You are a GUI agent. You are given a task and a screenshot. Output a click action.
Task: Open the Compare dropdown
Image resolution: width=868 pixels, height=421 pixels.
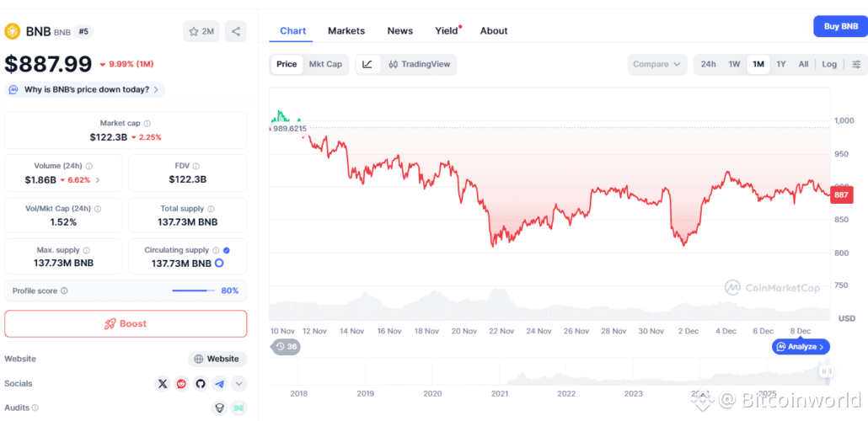point(656,64)
